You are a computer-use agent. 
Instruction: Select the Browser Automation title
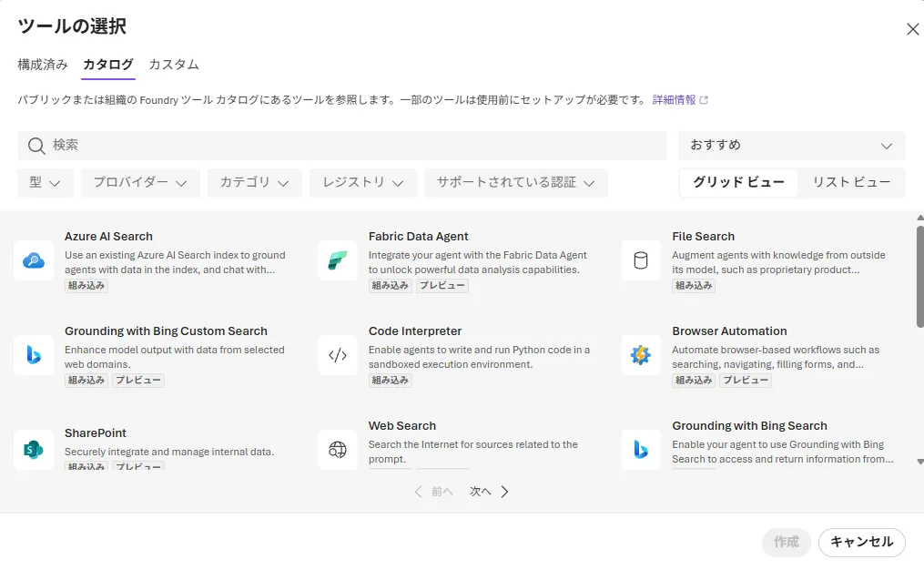click(729, 331)
